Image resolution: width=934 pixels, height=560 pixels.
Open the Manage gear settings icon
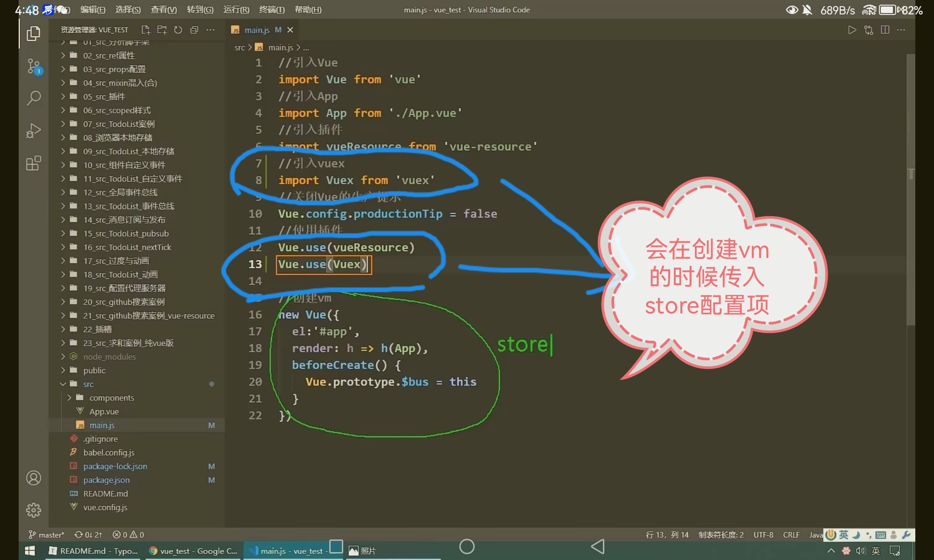tap(34, 510)
